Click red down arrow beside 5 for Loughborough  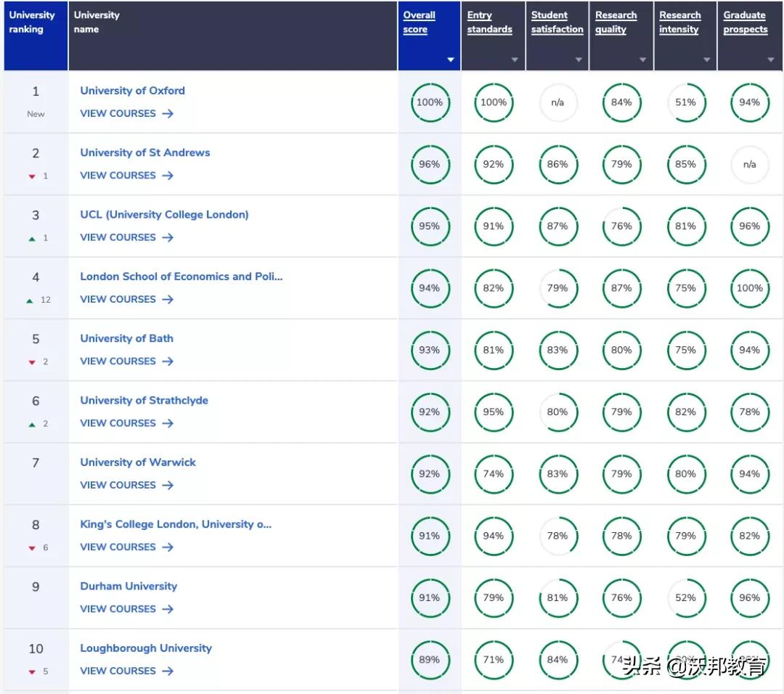pos(32,672)
